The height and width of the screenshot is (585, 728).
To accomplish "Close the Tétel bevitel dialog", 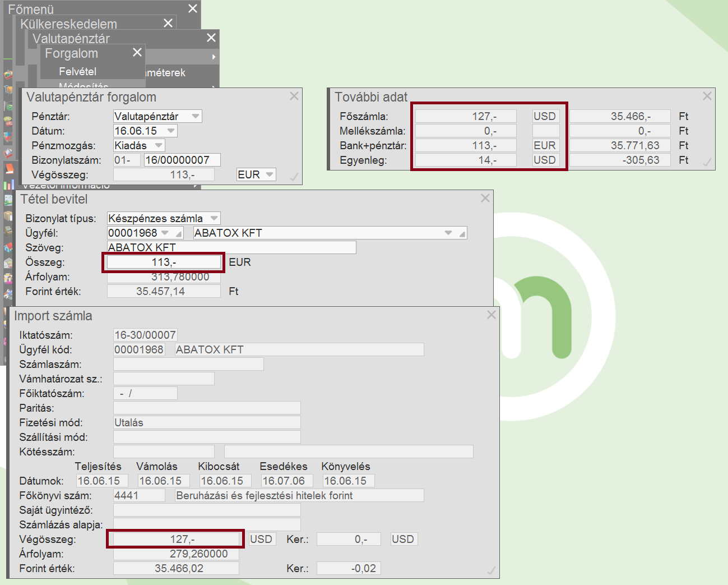I will click(485, 198).
